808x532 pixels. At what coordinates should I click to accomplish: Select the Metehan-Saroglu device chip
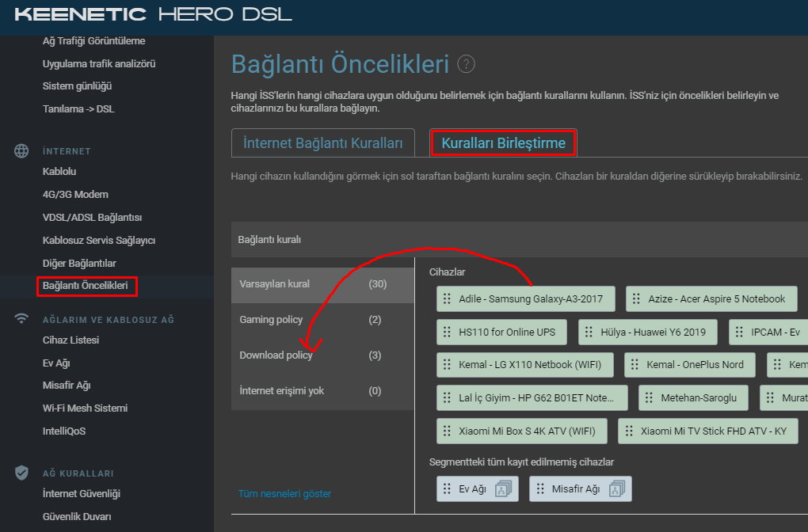[x=693, y=397]
